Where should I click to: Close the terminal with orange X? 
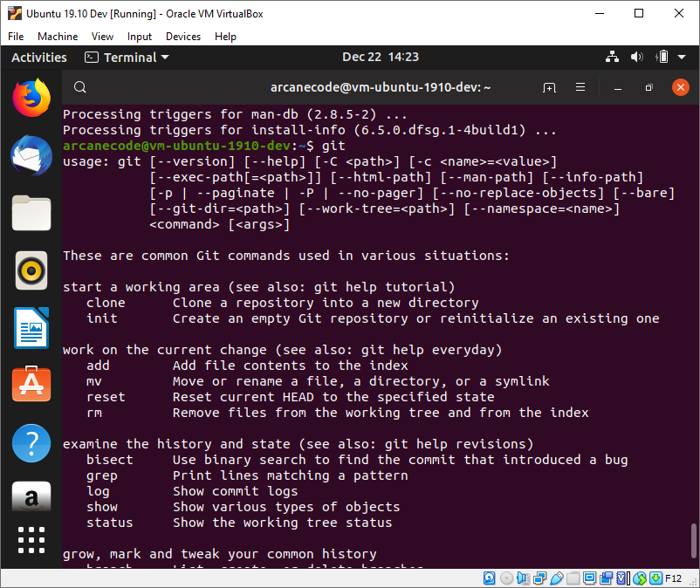680,87
